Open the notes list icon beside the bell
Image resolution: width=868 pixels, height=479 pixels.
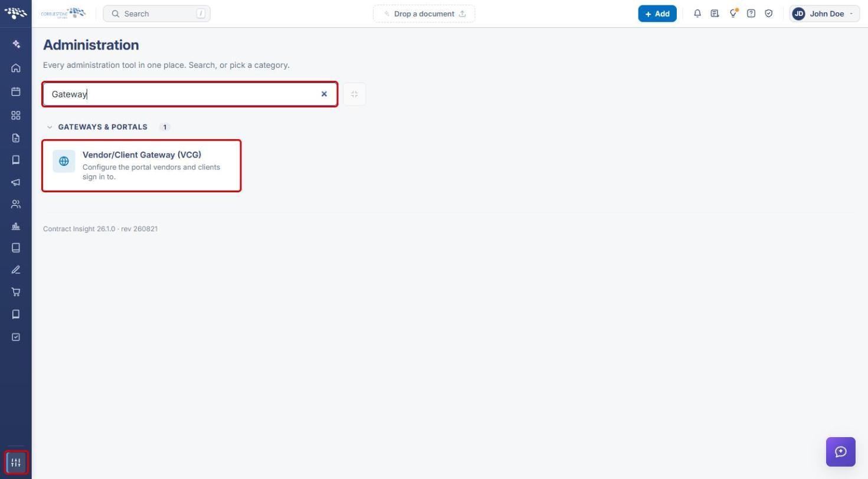(715, 13)
